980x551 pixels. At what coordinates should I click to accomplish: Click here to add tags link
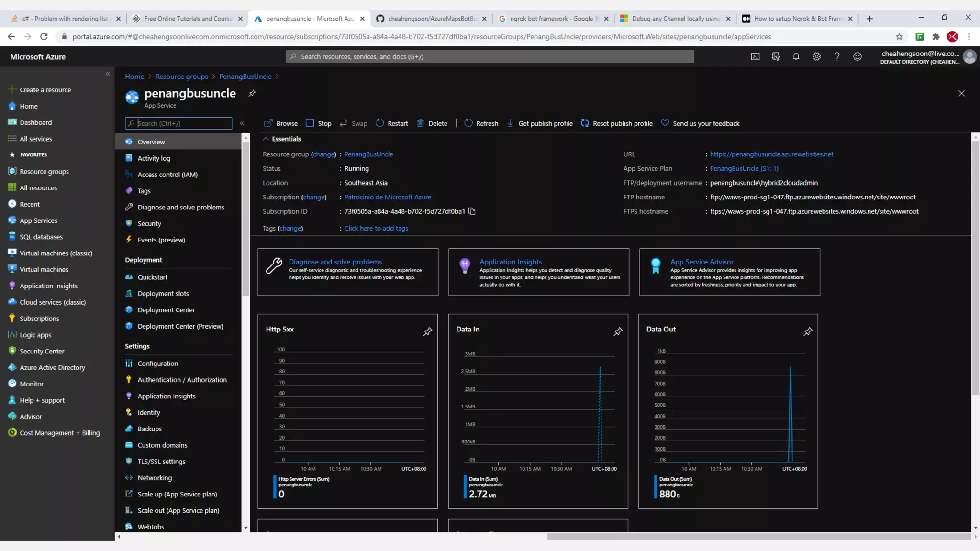(x=376, y=228)
